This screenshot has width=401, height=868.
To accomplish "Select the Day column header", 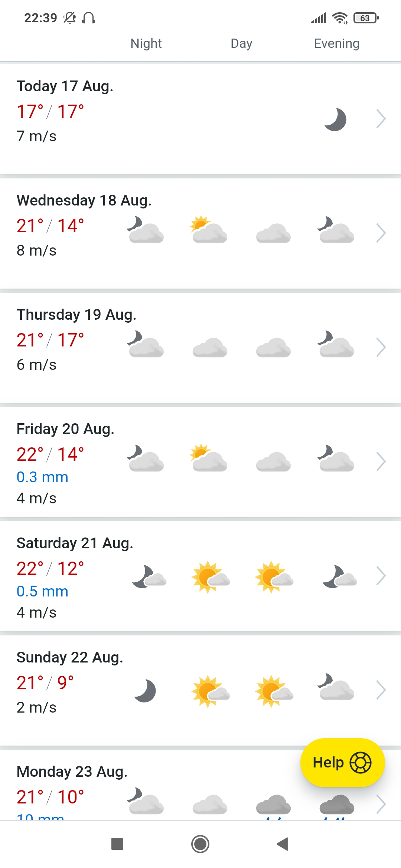I will pos(241,43).
